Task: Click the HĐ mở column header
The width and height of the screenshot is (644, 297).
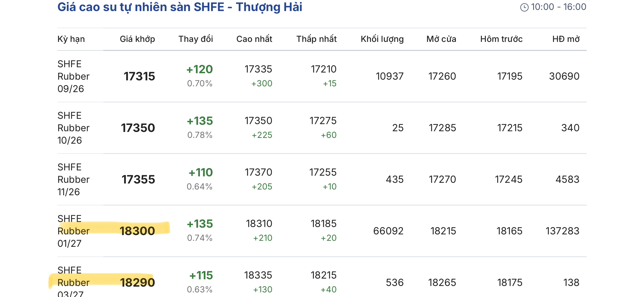Action: click(x=566, y=39)
